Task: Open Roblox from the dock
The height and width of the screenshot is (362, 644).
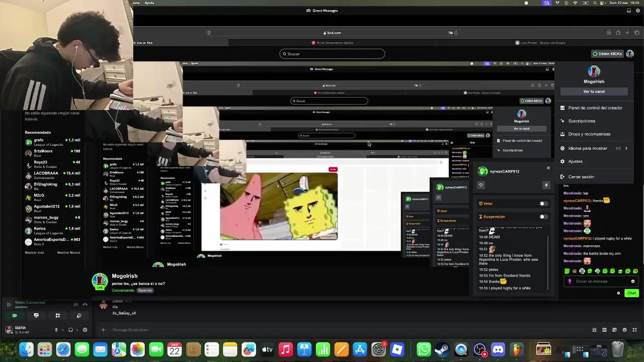Action: pos(397,349)
